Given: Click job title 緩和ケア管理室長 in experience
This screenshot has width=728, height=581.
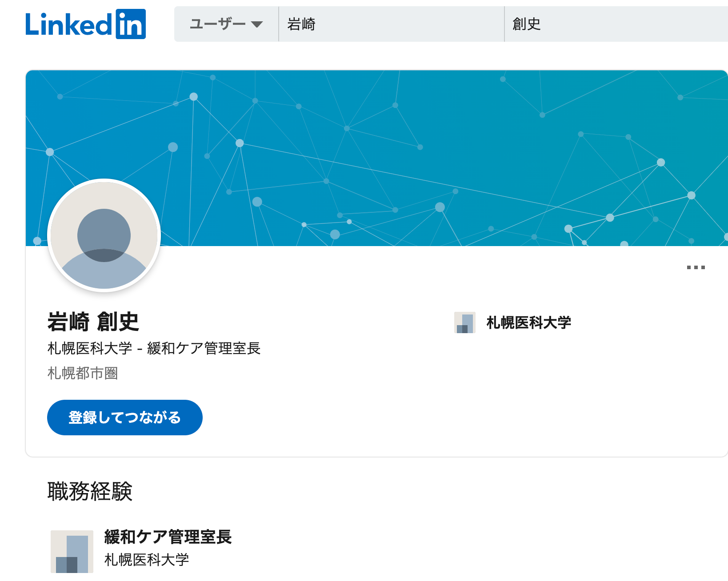Looking at the screenshot, I should (x=168, y=537).
